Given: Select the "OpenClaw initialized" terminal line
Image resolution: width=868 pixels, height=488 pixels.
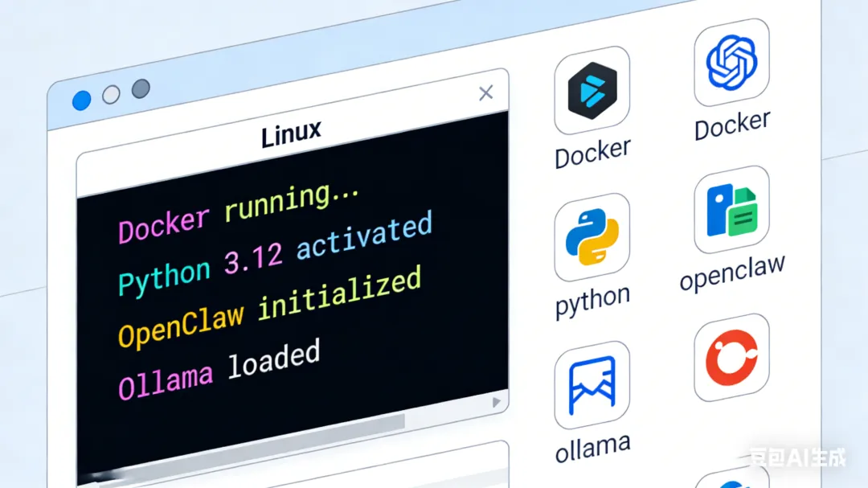Looking at the screenshot, I should (269, 307).
